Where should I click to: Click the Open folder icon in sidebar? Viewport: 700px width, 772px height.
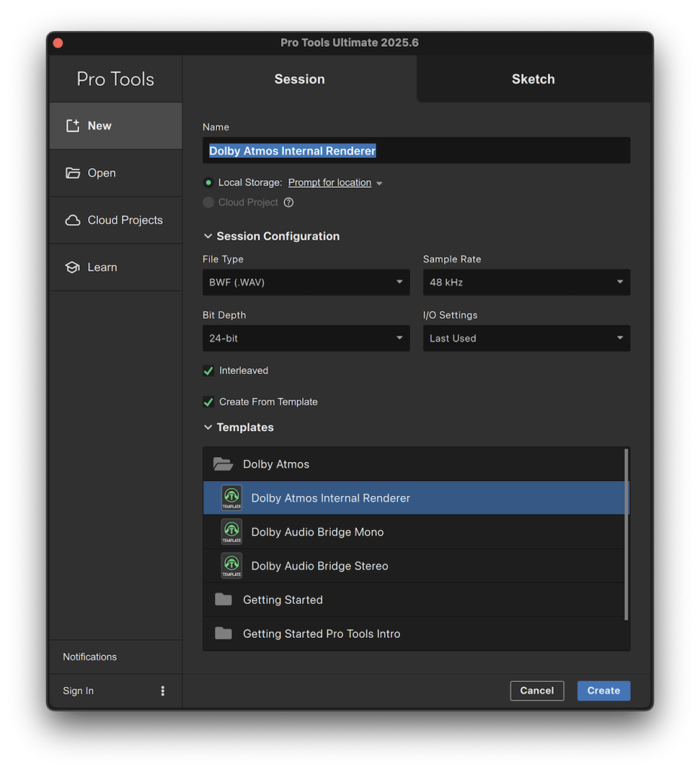pos(72,173)
